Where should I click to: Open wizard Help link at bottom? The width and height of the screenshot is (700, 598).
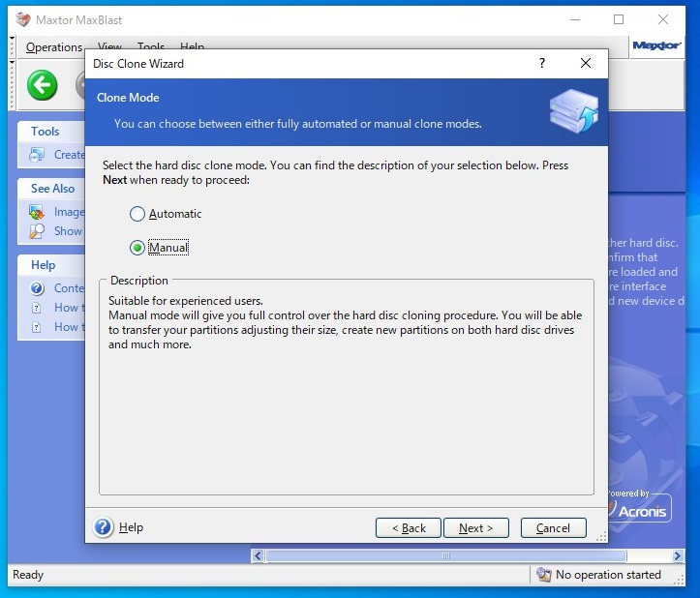click(x=131, y=527)
